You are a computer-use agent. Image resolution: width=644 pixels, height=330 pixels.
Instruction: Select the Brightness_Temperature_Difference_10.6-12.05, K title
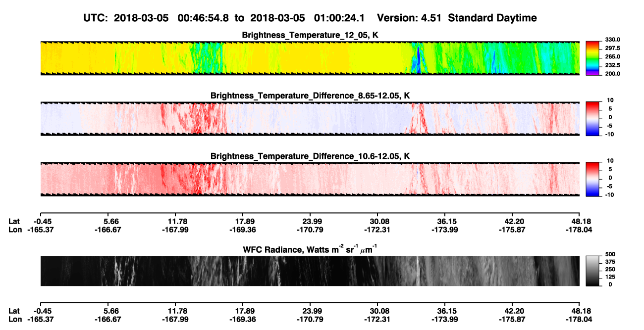click(x=310, y=156)
